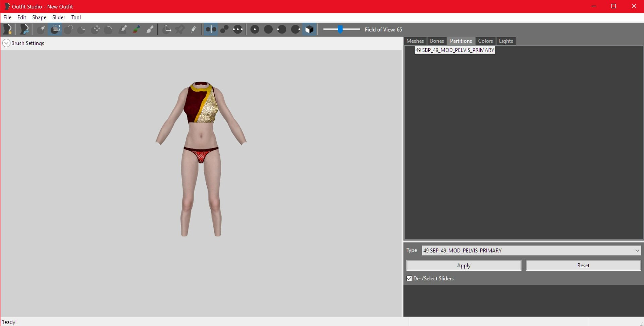Viewport: 644px width, 326px height.
Task: Click the Apply button
Action: coord(464,265)
